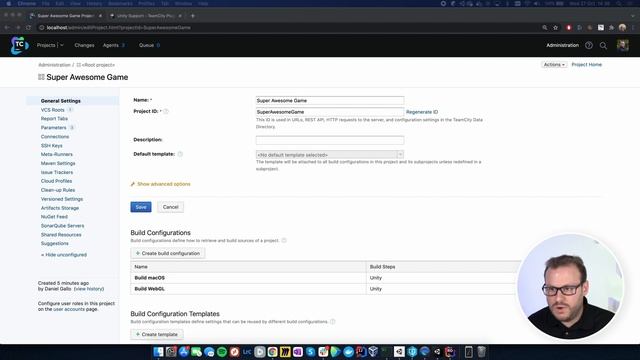Click the browser reload icon
This screenshot has height=360, width=640.
pos(29,27)
